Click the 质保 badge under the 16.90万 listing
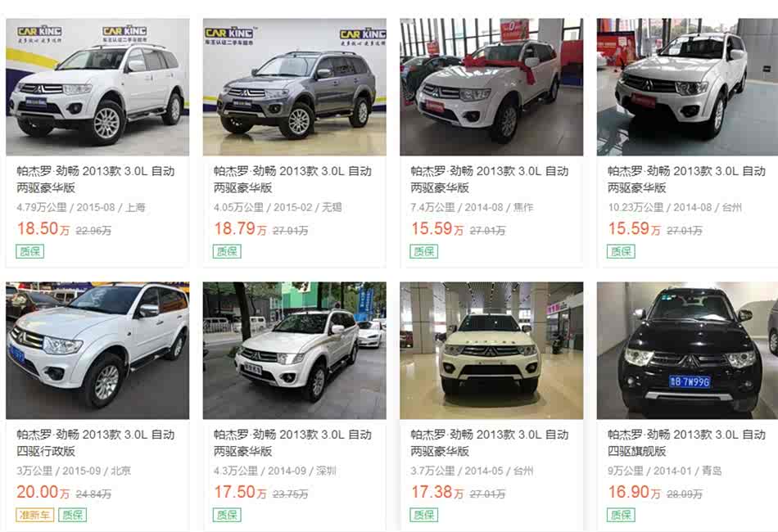 click(x=621, y=515)
